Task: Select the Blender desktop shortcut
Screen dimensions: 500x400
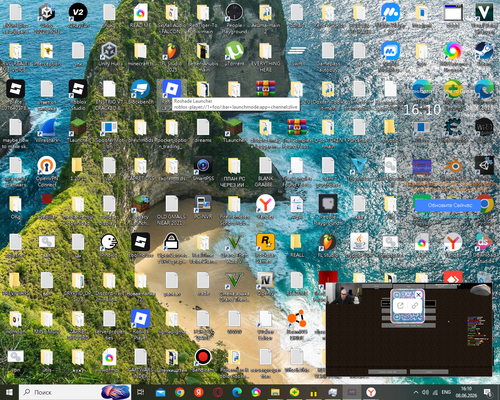Action: [453, 166]
